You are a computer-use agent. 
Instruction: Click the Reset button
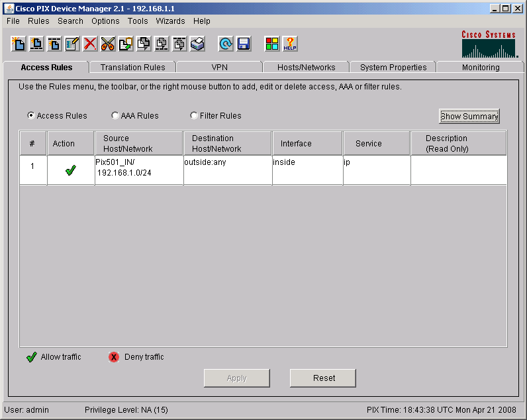pos(322,378)
